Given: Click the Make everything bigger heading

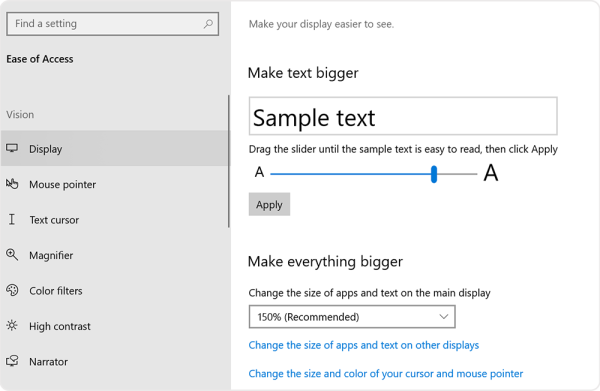Looking at the screenshot, I should (325, 262).
